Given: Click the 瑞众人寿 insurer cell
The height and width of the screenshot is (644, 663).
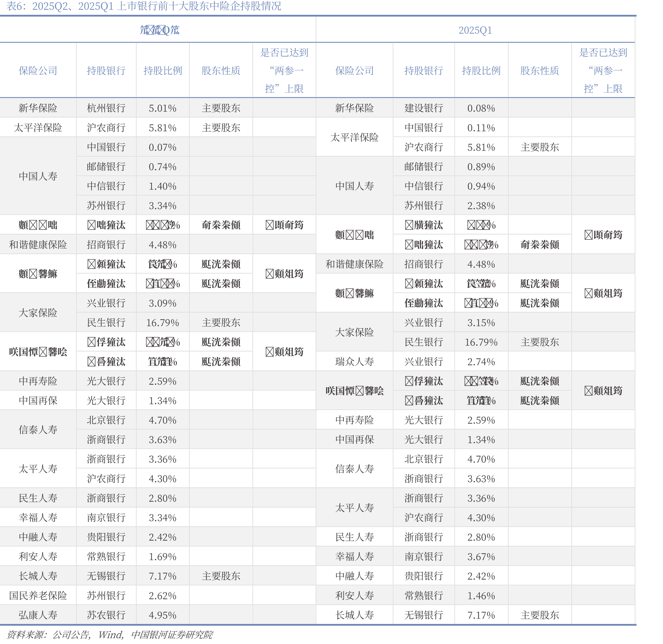Looking at the screenshot, I should [x=355, y=362].
